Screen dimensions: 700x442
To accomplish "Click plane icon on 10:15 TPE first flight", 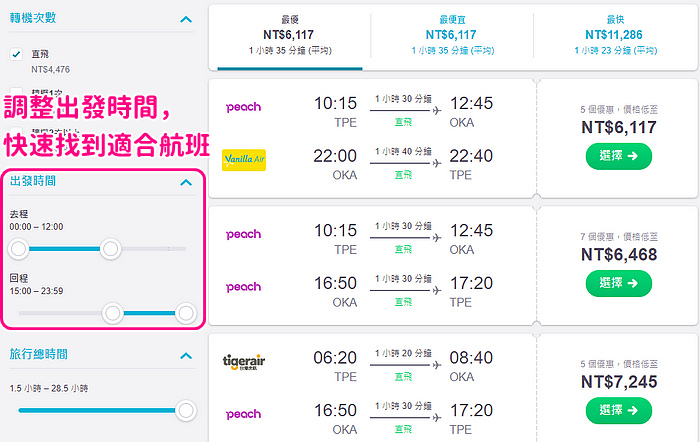I will 437,110.
